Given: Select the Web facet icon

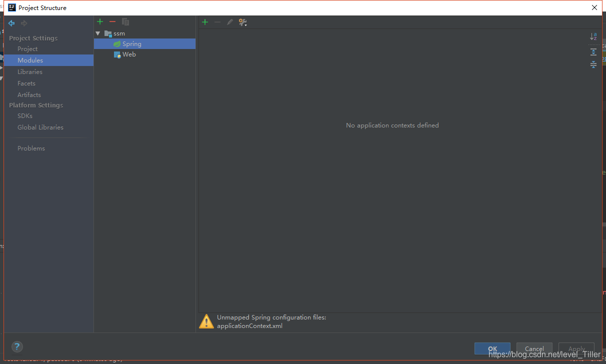Looking at the screenshot, I should pos(117,54).
